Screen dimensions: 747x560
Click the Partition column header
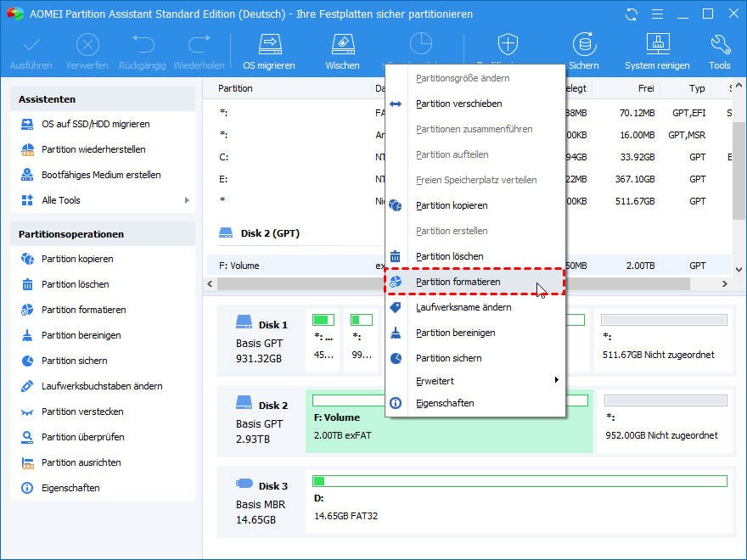(x=235, y=88)
